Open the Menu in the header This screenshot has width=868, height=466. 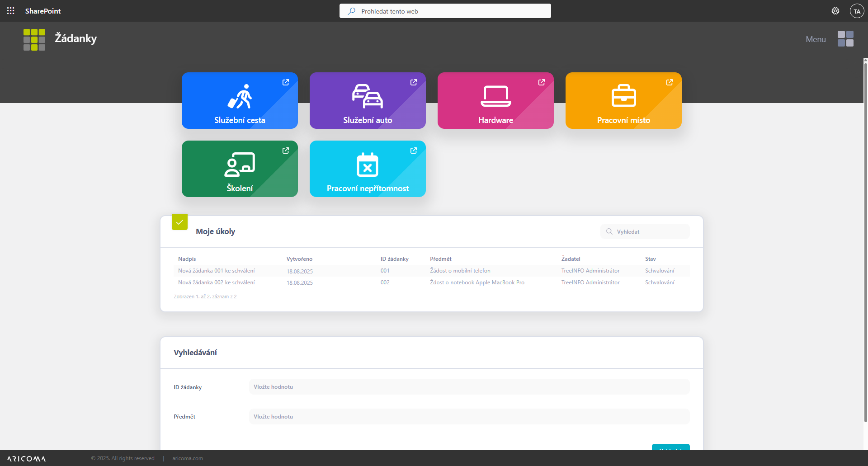(x=816, y=39)
